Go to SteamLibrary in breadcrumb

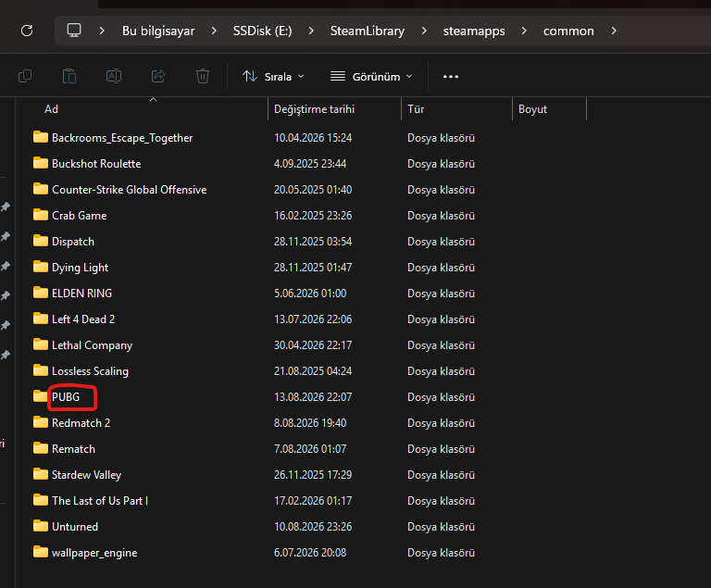(368, 31)
